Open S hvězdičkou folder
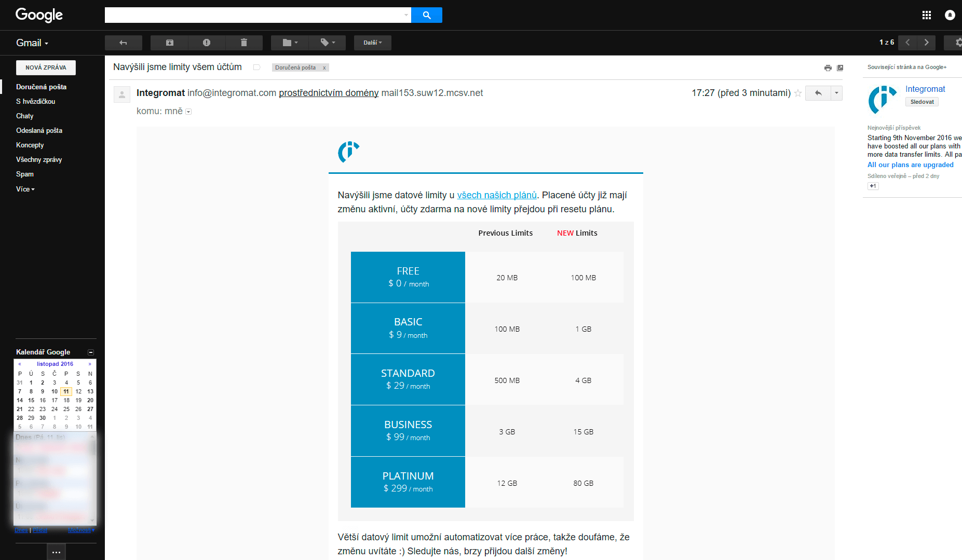962x560 pixels. point(35,101)
